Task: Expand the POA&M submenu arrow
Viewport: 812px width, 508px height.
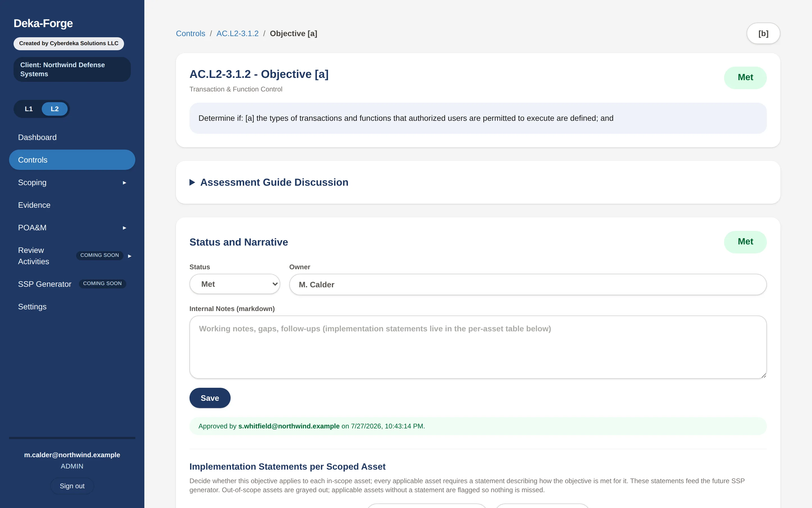Action: pos(125,228)
